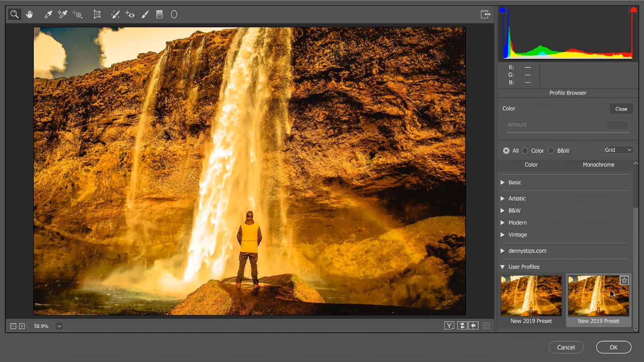This screenshot has width=644, height=362.
Task: Click the OK button
Action: 613,347
